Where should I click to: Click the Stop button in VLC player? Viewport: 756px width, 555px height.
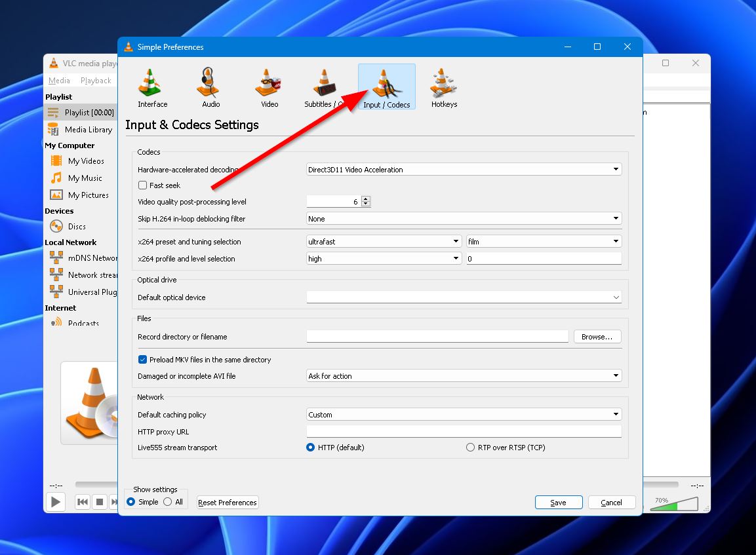click(99, 502)
